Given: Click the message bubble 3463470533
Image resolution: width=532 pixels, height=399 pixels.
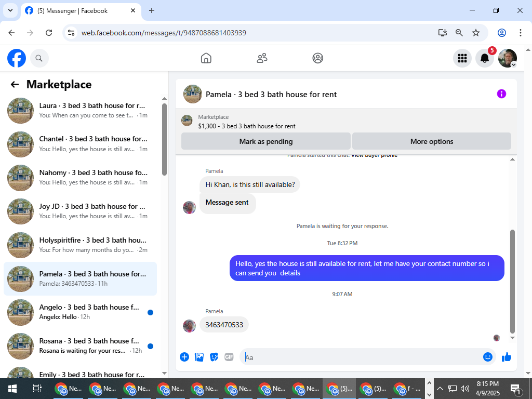Looking at the screenshot, I should (224, 325).
